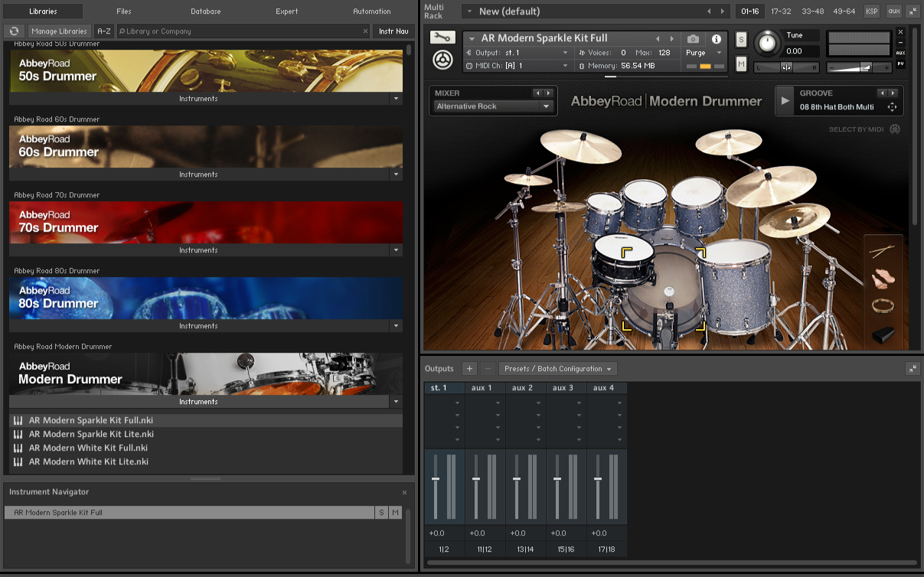Select the tambourine percussion icon
The width and height of the screenshot is (924, 577).
point(883,306)
